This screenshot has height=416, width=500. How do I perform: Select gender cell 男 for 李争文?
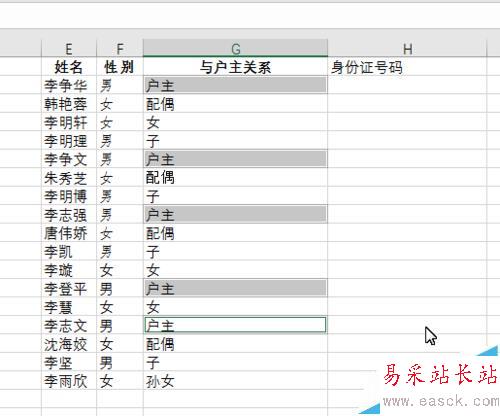pos(120,159)
